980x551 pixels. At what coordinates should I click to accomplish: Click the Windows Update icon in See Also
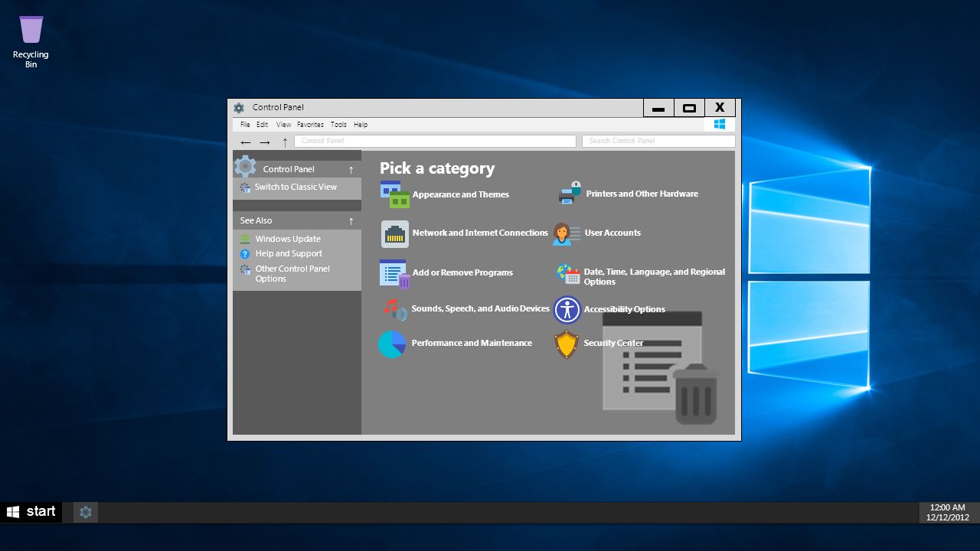coord(245,239)
